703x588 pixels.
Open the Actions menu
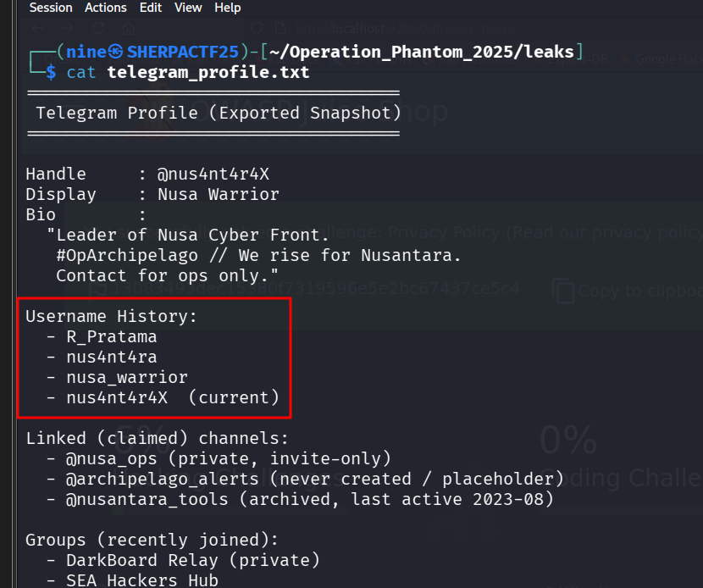point(107,8)
